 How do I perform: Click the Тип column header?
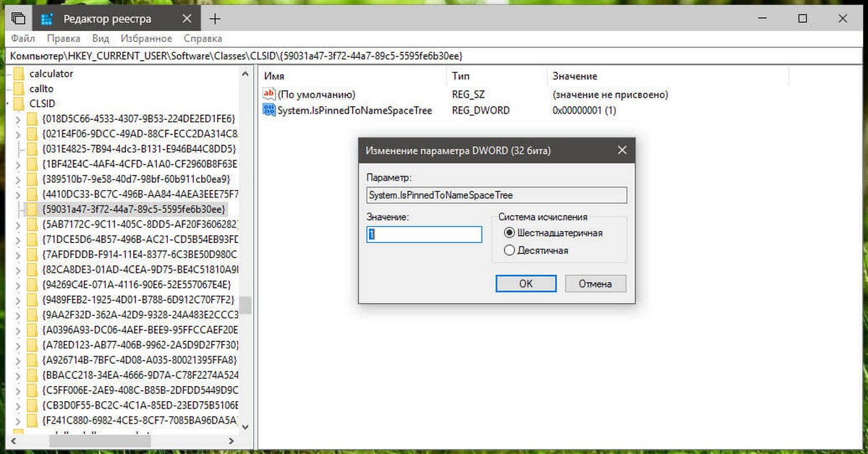pyautogui.click(x=461, y=76)
